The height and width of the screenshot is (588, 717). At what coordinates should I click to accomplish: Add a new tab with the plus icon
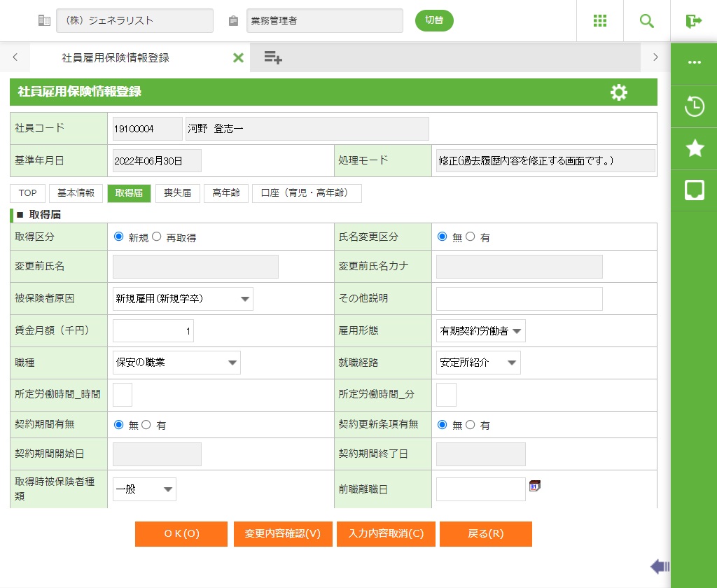click(x=272, y=58)
